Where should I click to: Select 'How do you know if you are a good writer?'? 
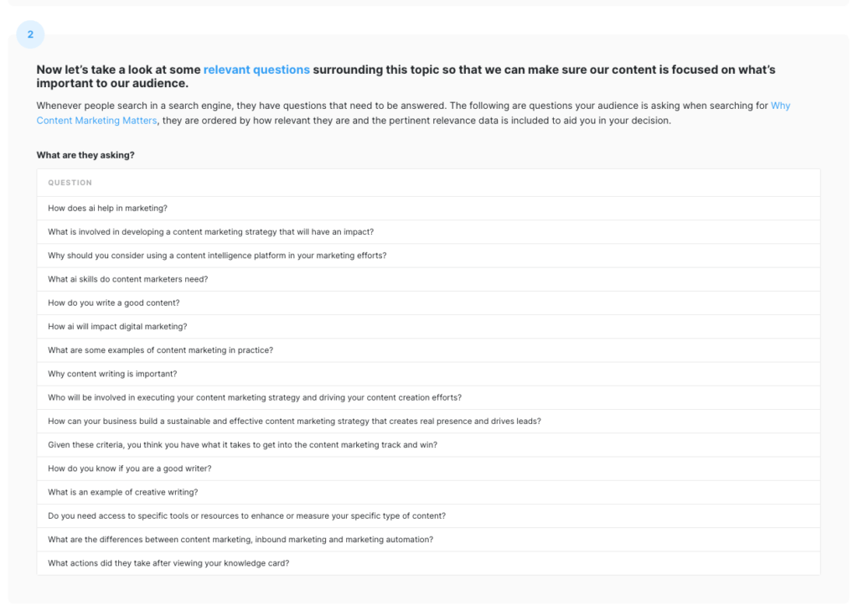pyautogui.click(x=130, y=468)
